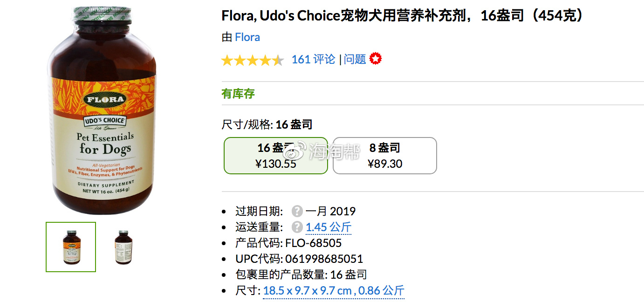Click the help icon beside 过期日期
644x302 pixels.
(297, 212)
